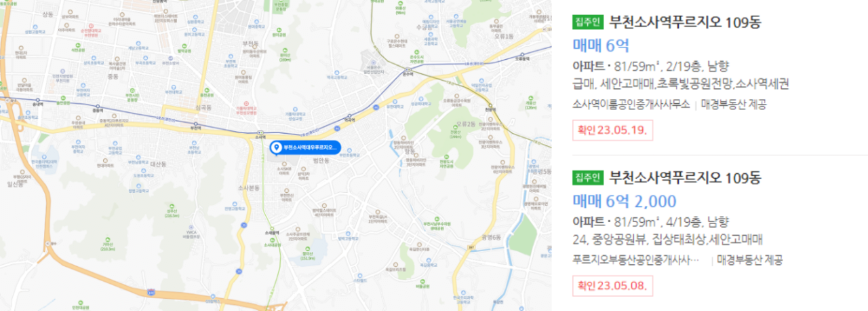868x311 pixels.
Task: Click the 역곡역 station marker
Action: pos(350,115)
